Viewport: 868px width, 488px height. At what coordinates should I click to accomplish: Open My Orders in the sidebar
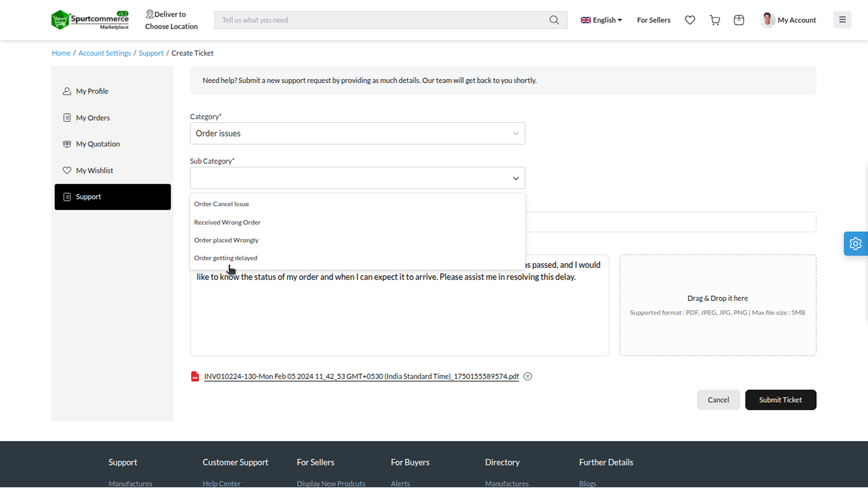pyautogui.click(x=113, y=118)
